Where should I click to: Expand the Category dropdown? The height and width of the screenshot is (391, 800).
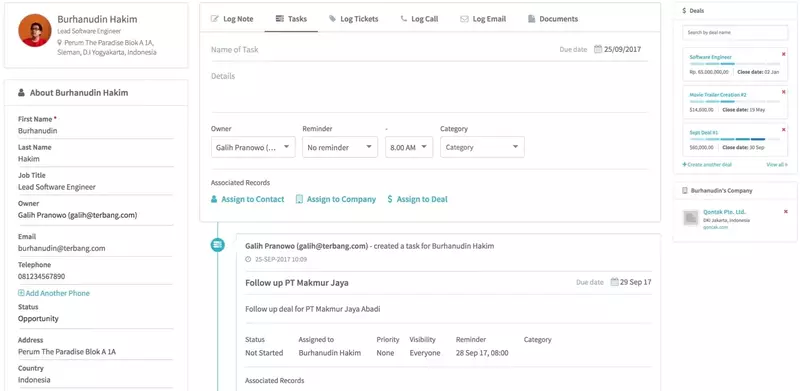click(482, 147)
